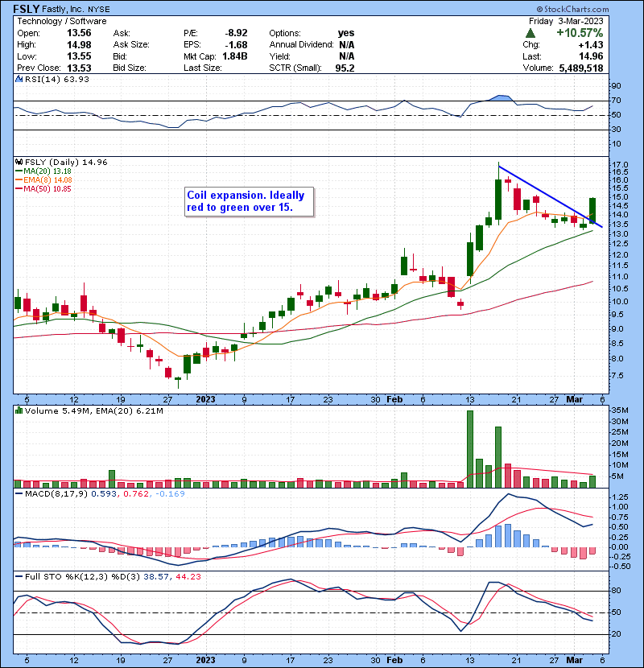
Task: Click the company name Fastly, Inc.
Action: click(x=64, y=9)
